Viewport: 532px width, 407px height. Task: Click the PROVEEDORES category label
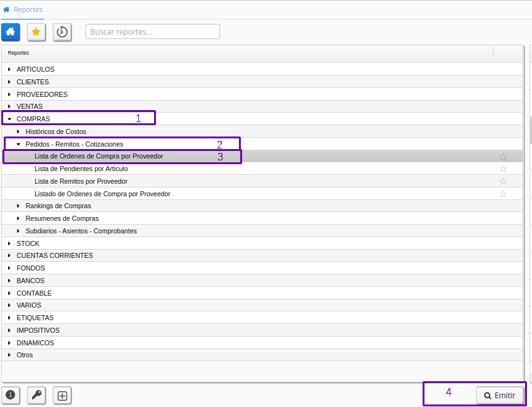42,94
